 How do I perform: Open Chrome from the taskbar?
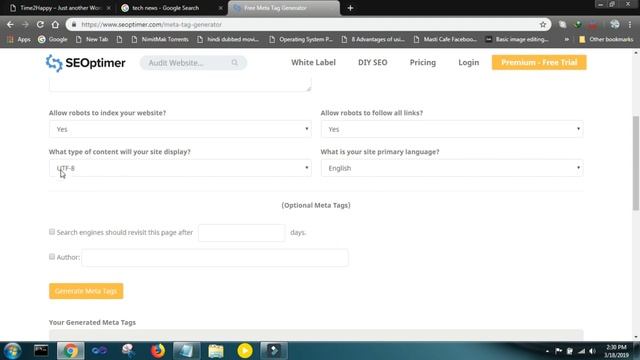70,351
